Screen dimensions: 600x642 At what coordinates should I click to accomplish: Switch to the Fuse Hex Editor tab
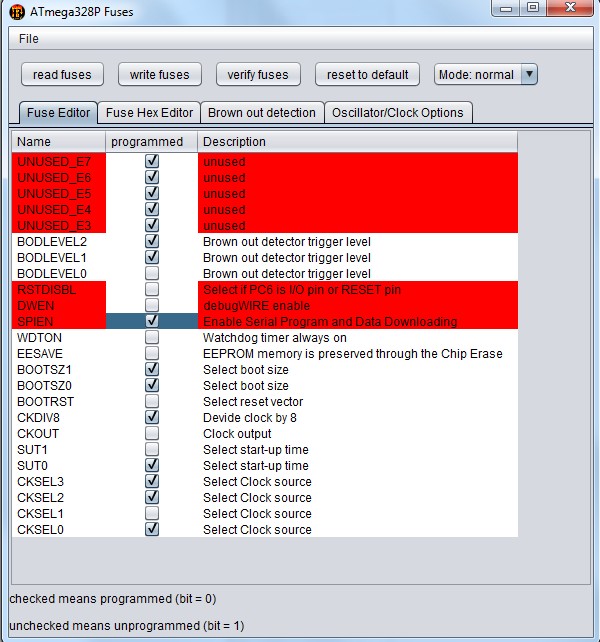click(149, 113)
